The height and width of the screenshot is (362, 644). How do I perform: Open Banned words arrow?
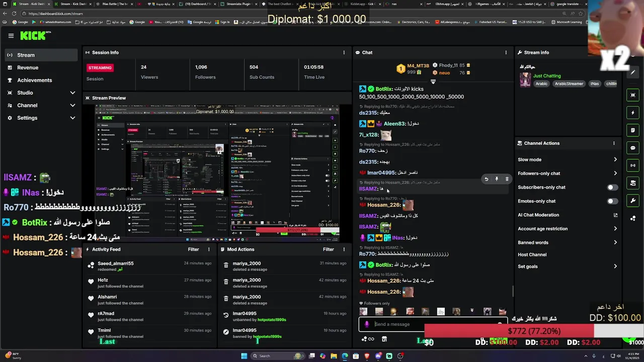(x=615, y=242)
